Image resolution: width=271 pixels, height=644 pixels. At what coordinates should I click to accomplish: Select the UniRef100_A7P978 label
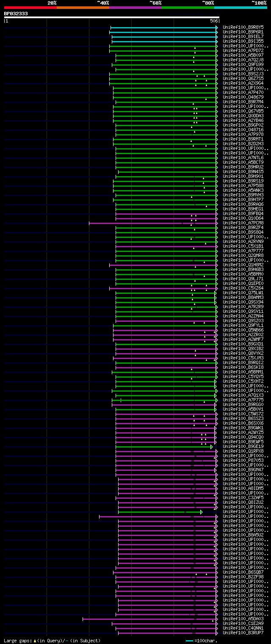click(x=243, y=134)
